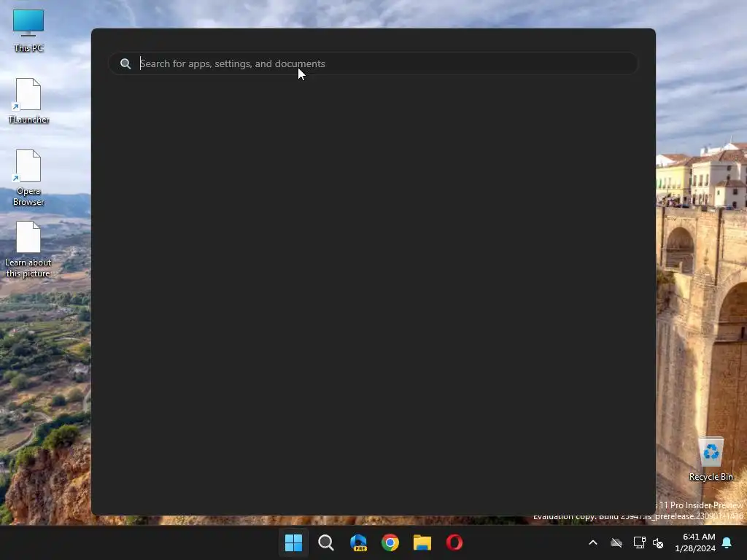Open the taskbar Search icon
Viewport: 747px width, 560px height.
point(326,542)
